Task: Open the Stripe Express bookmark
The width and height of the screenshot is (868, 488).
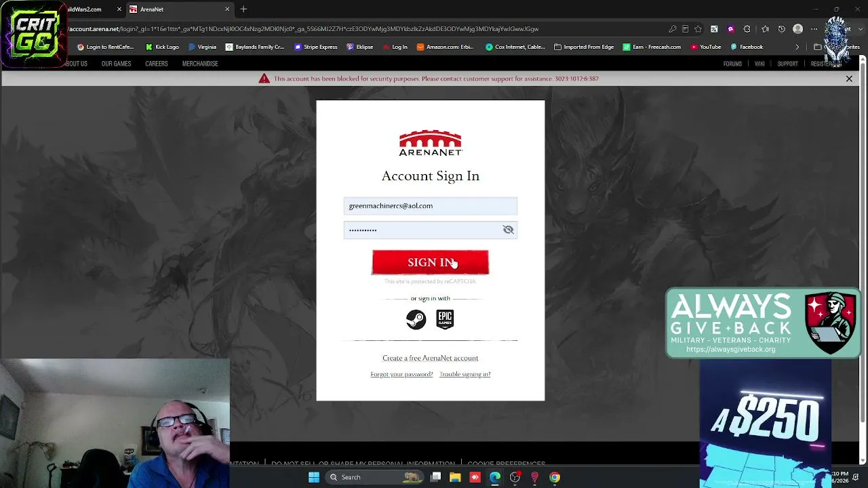Action: (x=315, y=47)
